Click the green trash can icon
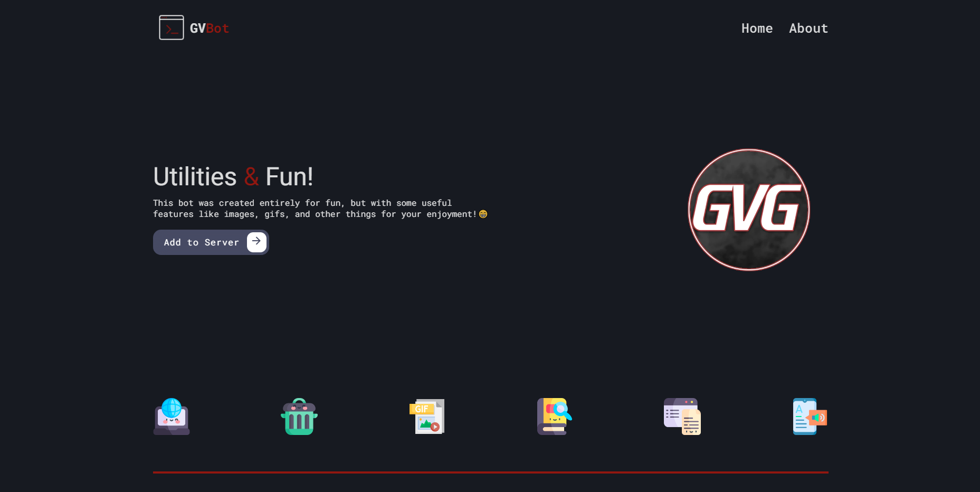This screenshot has height=492, width=980. pyautogui.click(x=299, y=417)
